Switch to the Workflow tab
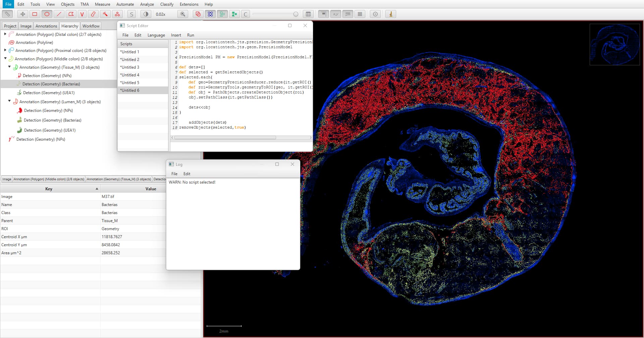Viewport: 644px width, 338px height. (x=91, y=26)
